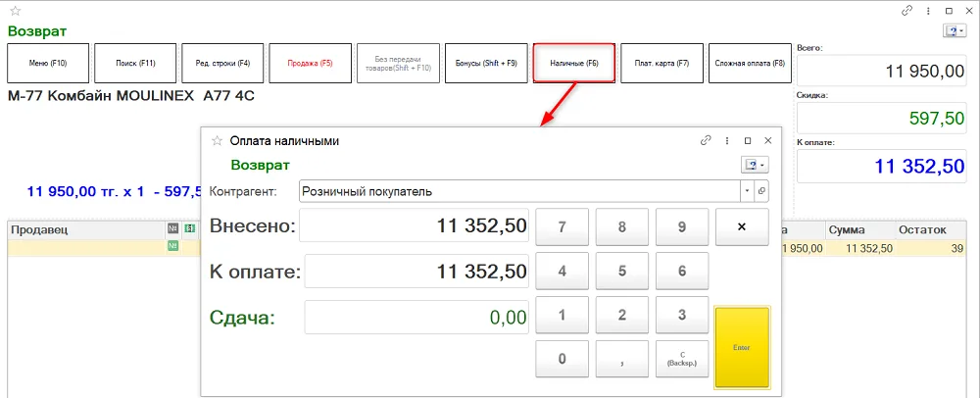The height and width of the screenshot is (398, 980).
Task: Tap keypad digit 3
Action: click(x=682, y=315)
